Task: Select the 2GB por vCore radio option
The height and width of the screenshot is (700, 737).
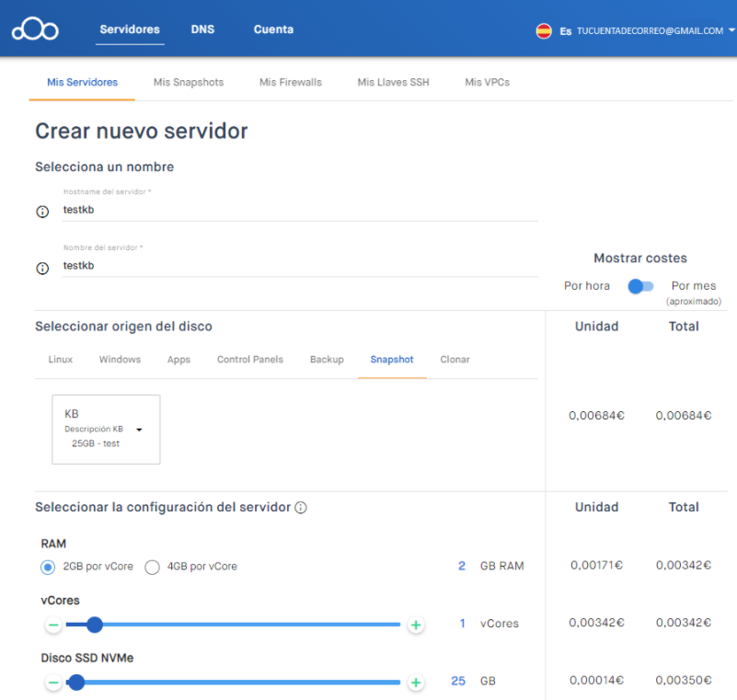Action: (x=48, y=567)
